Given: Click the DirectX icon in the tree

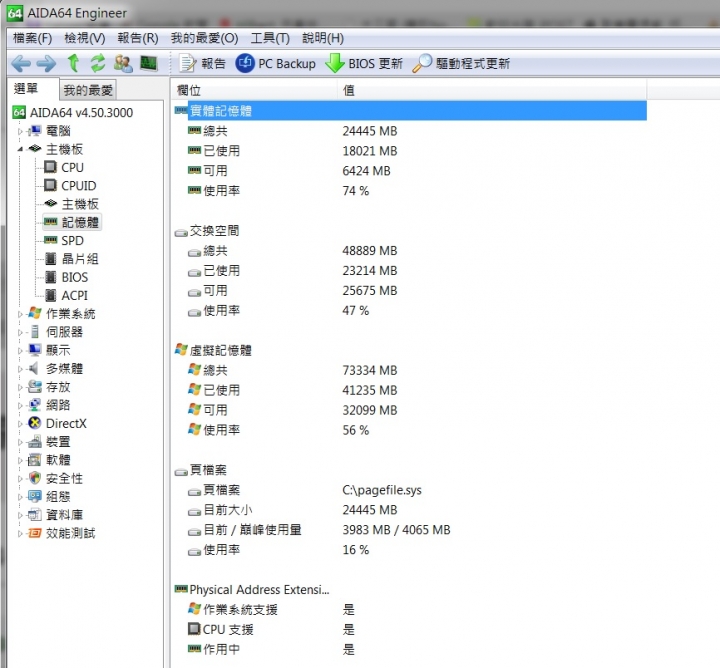Looking at the screenshot, I should coord(34,423).
